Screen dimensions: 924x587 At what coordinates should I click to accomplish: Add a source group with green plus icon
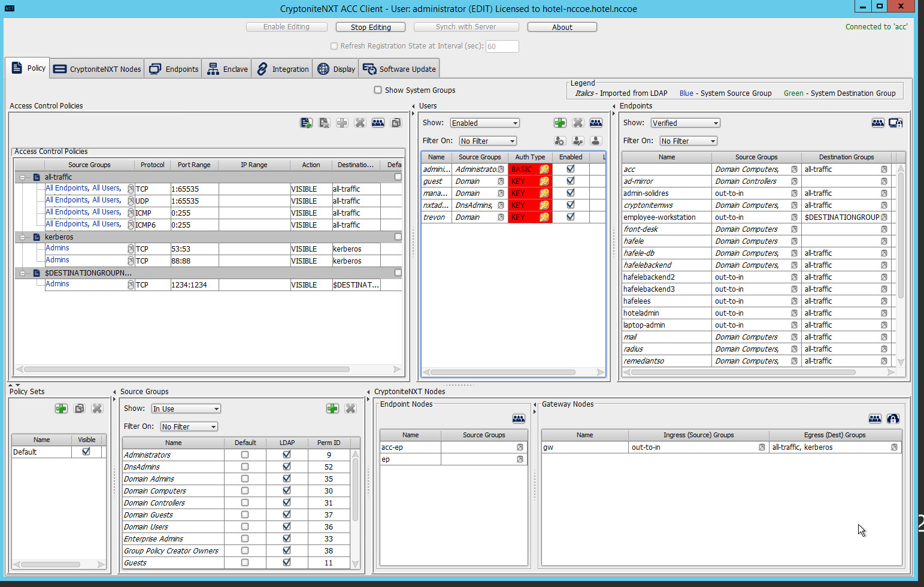tap(332, 409)
